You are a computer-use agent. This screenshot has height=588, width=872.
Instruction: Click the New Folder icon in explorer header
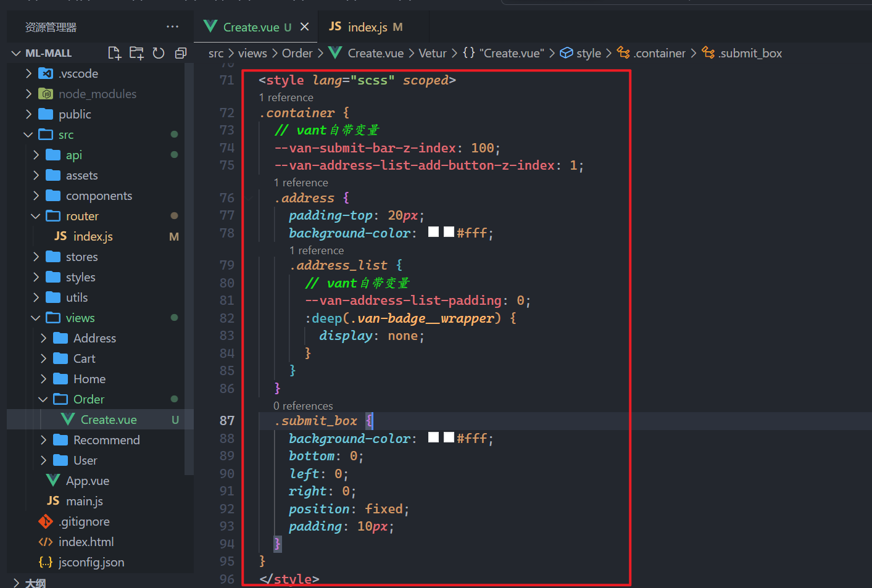pyautogui.click(x=136, y=53)
